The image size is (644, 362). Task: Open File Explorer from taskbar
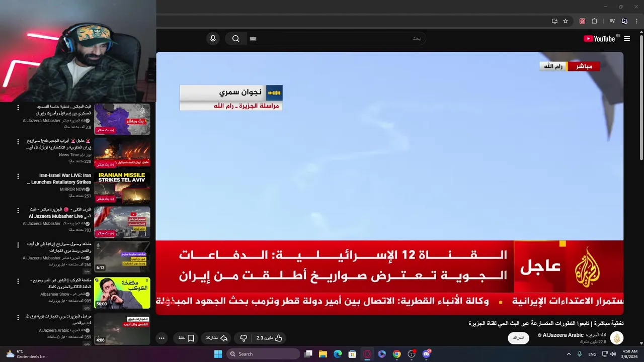pos(323,354)
